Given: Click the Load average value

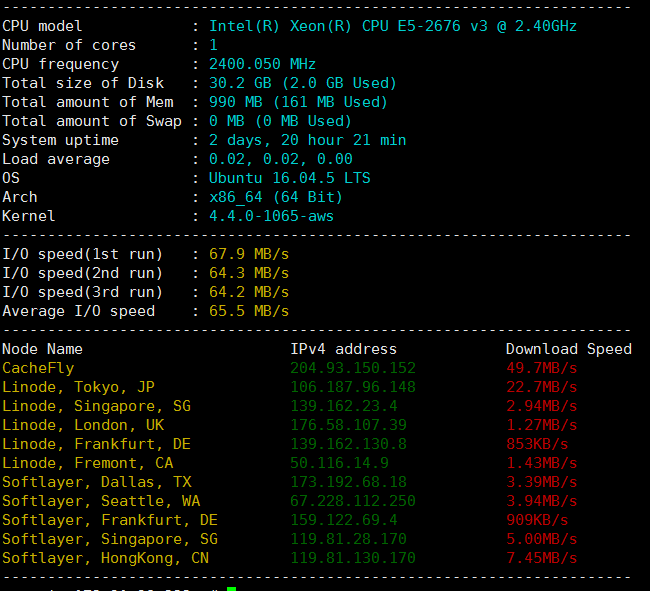Looking at the screenshot, I should pyautogui.click(x=280, y=159).
